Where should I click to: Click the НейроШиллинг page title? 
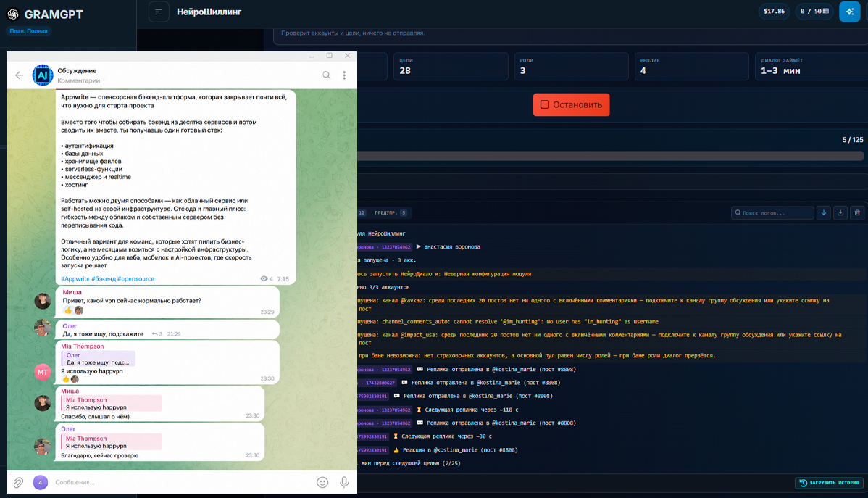[209, 12]
